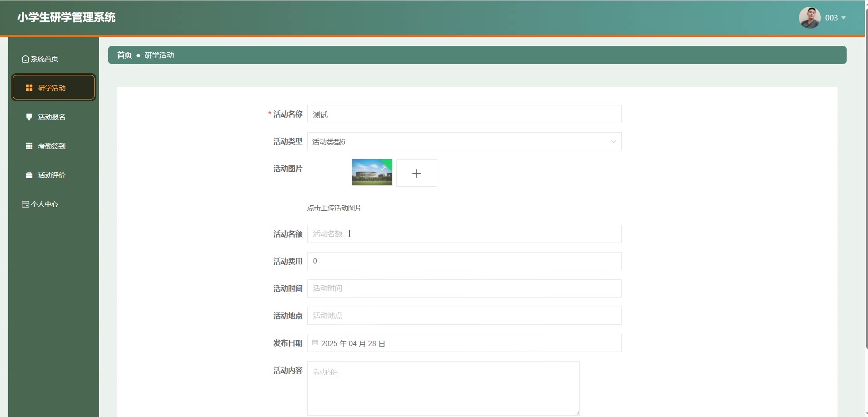Click 研学活动 in the breadcrumb
868x417 pixels.
coord(160,55)
